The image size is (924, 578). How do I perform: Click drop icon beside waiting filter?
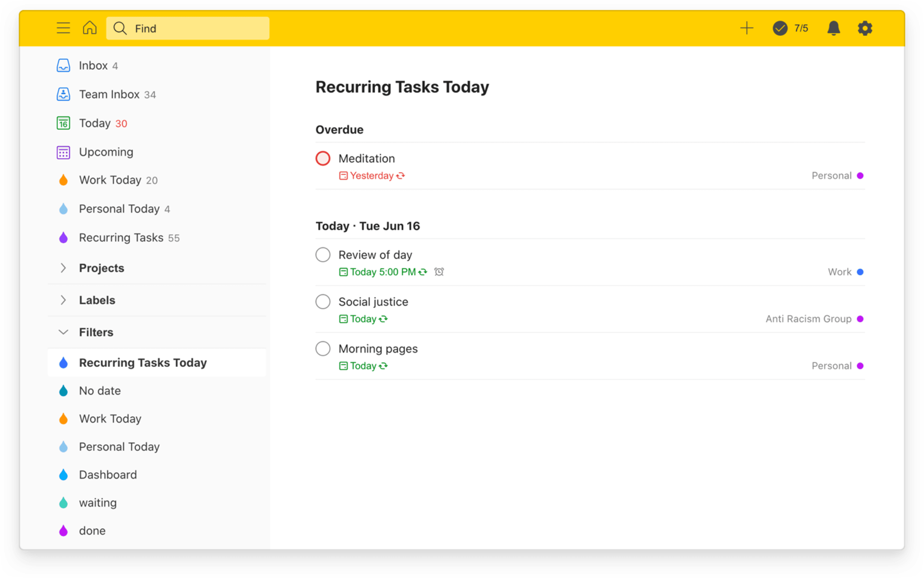coord(63,503)
